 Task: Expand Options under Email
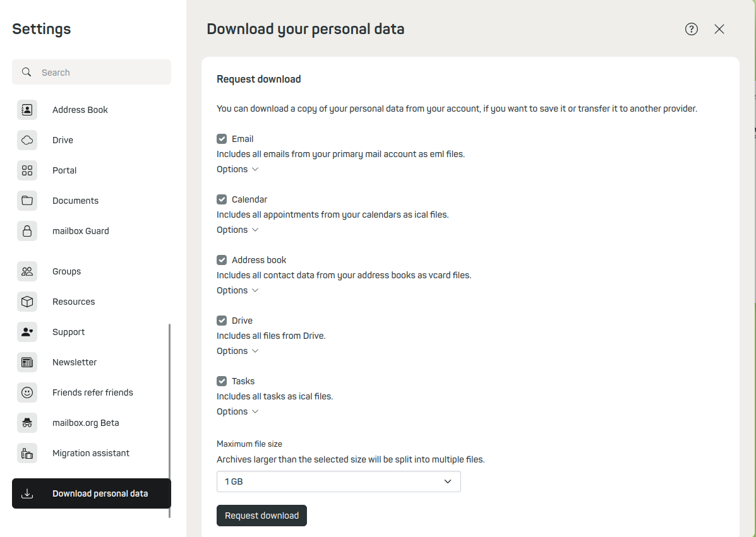[x=237, y=169]
